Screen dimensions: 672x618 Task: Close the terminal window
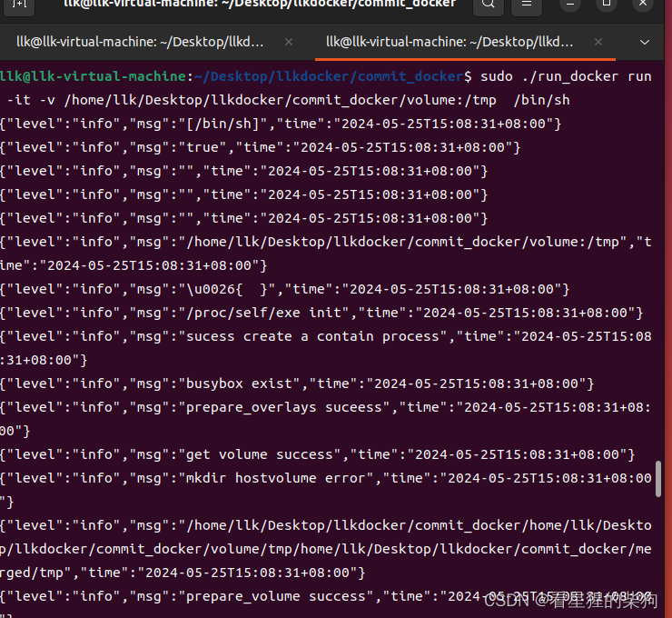(x=643, y=4)
